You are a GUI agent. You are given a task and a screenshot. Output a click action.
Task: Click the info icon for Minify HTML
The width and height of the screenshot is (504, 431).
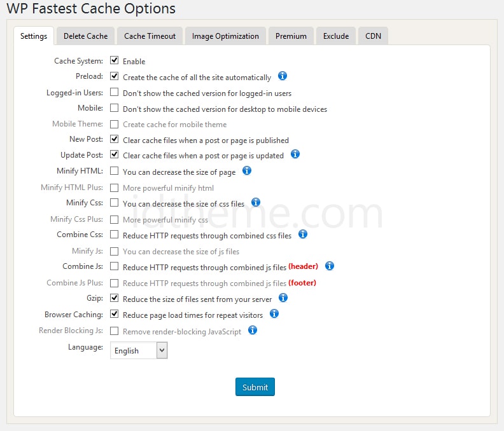point(246,170)
